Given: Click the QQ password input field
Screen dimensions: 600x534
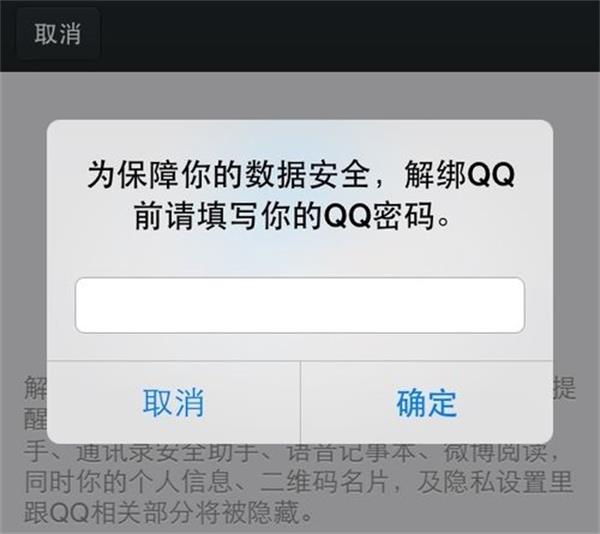Looking at the screenshot, I should click(300, 305).
